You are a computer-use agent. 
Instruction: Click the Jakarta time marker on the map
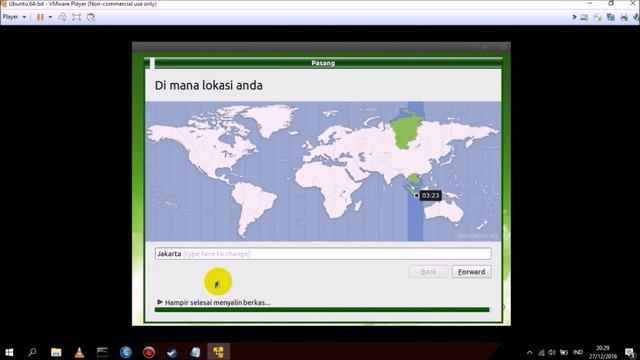coord(416,196)
